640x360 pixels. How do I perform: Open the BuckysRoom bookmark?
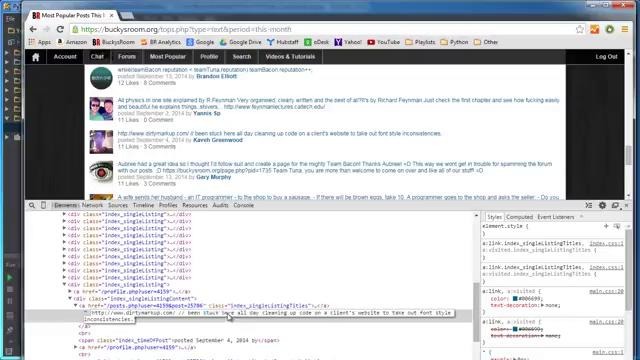coord(113,42)
